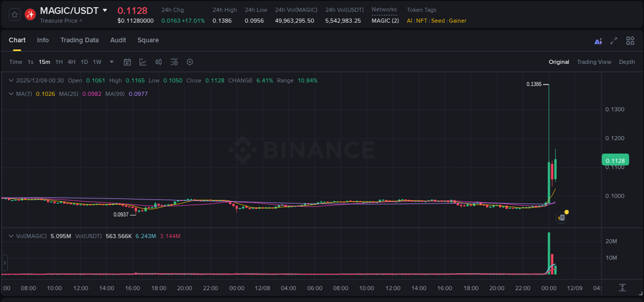Open the technical indicators icon

tap(142, 62)
